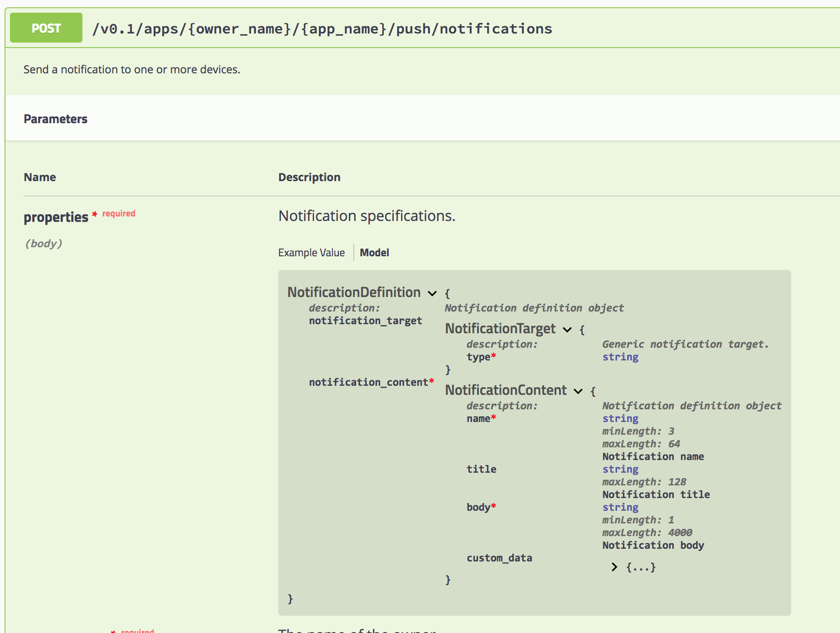The image size is (840, 633).
Task: Click the Parameters section header
Action: point(55,119)
